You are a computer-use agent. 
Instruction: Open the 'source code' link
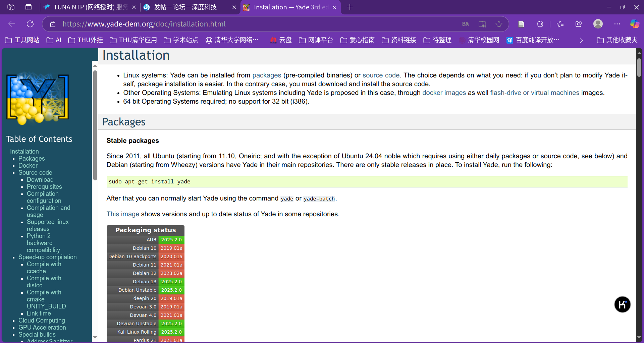pos(381,75)
